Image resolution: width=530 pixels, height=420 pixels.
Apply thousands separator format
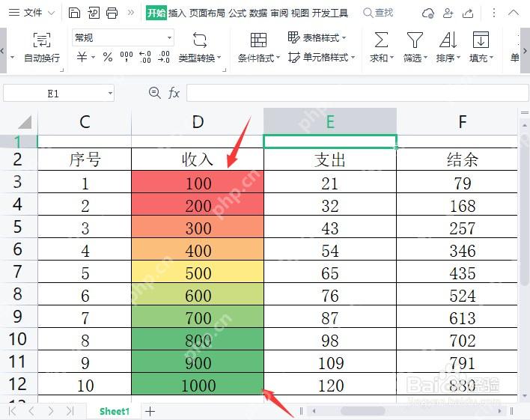pos(127,57)
